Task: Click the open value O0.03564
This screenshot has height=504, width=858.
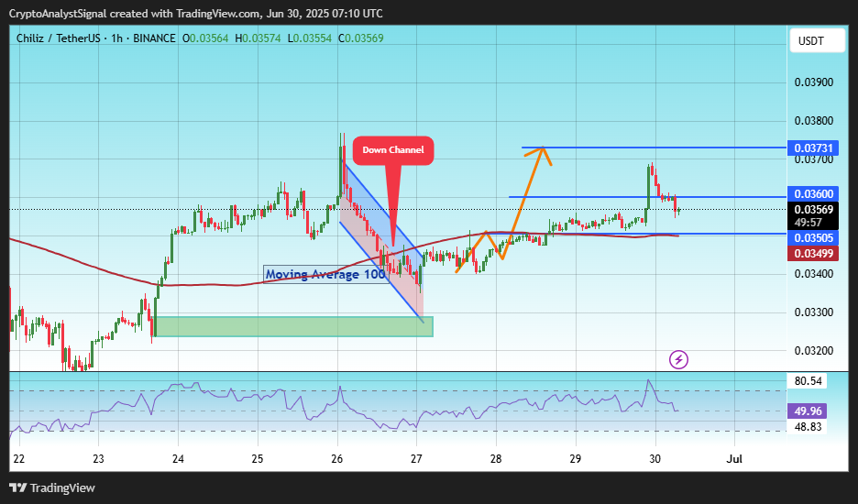Action: click(x=205, y=38)
